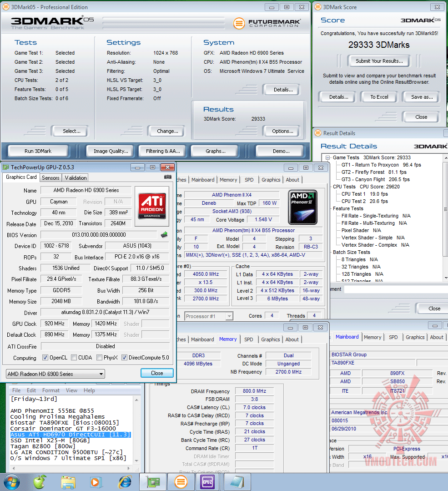
Task: Click Submit Your Results button
Action: tap(379, 61)
